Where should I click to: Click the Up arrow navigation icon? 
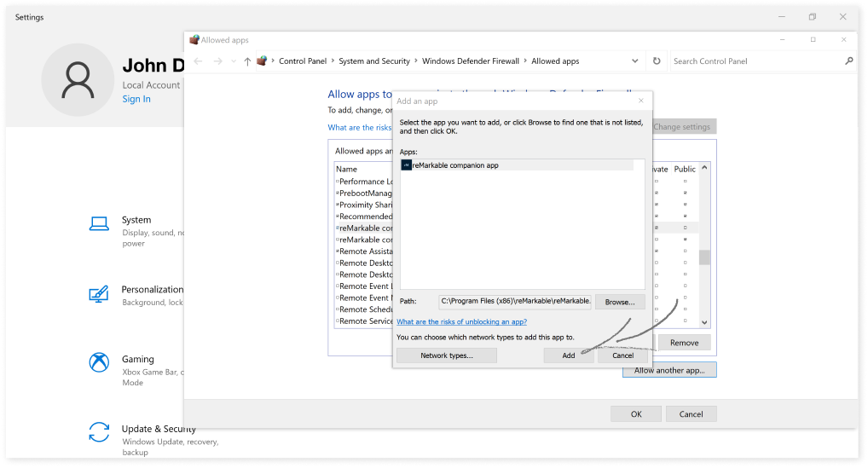247,61
